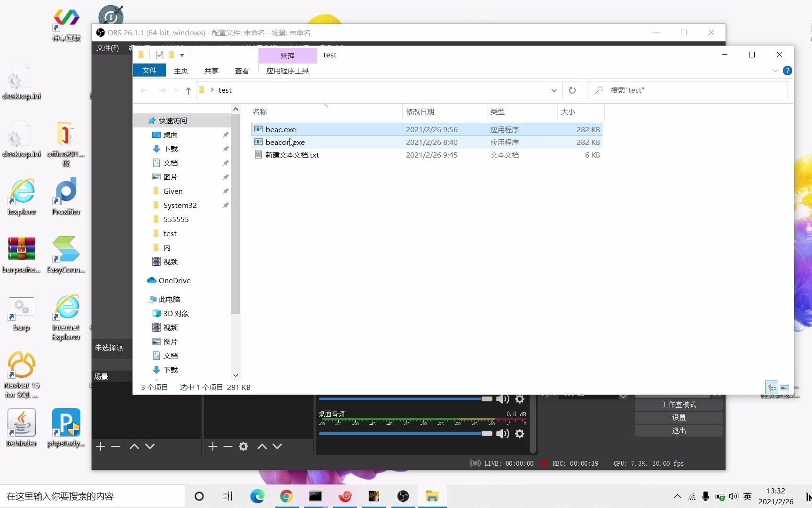Go up to the parent folder

point(188,90)
